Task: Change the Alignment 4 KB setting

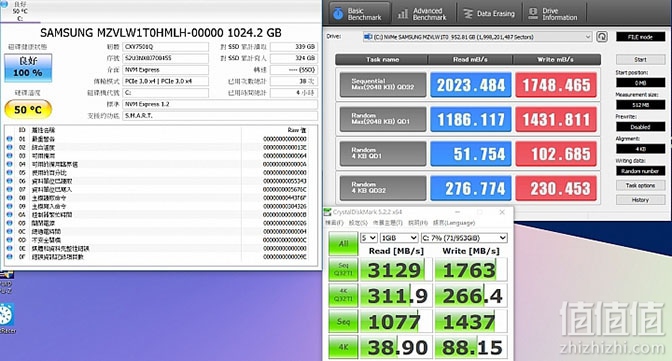Action: pyautogui.click(x=640, y=149)
